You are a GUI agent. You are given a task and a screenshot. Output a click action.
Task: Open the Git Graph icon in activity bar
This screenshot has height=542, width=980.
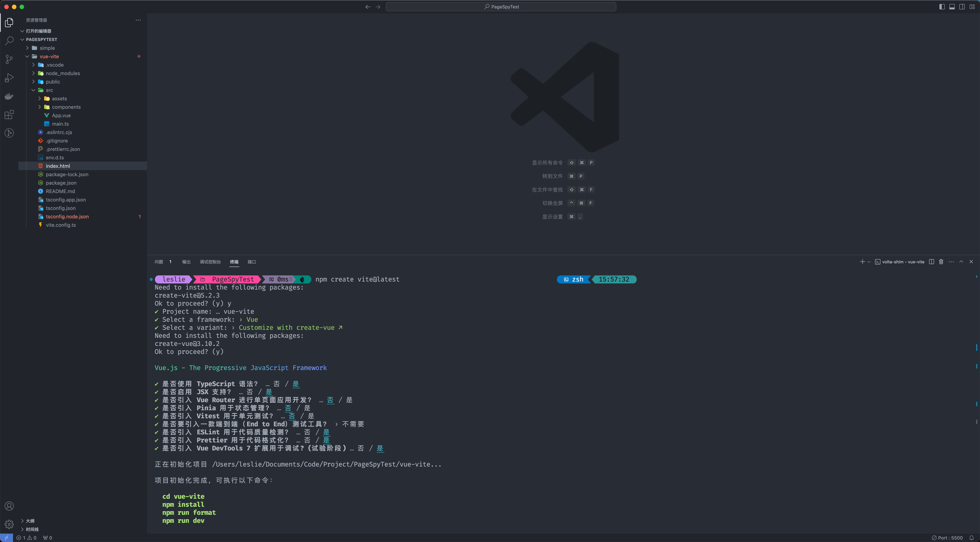point(9,133)
